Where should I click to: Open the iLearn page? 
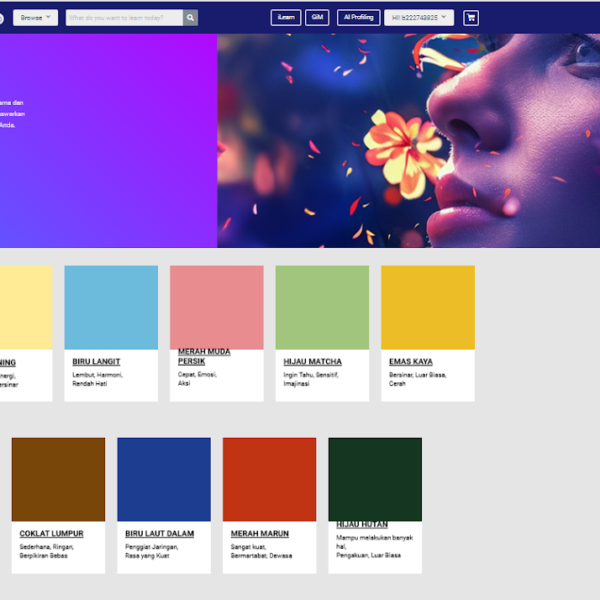[286, 18]
